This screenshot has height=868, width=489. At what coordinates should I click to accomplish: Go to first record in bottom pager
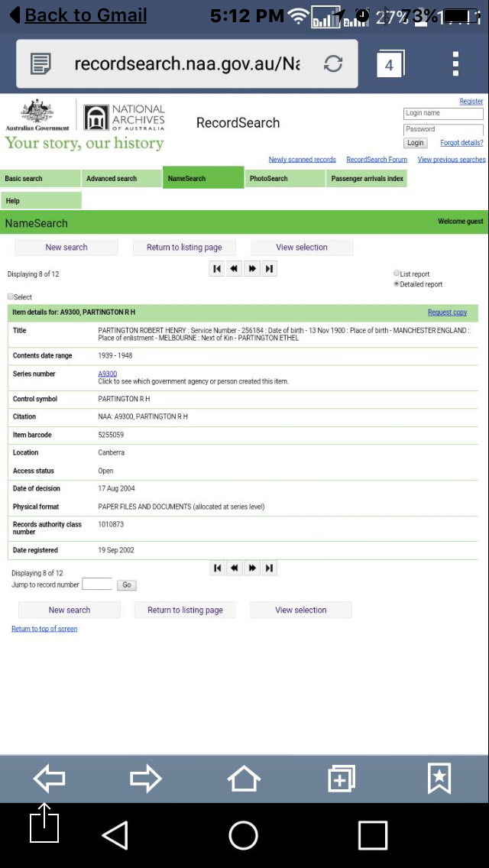click(217, 568)
